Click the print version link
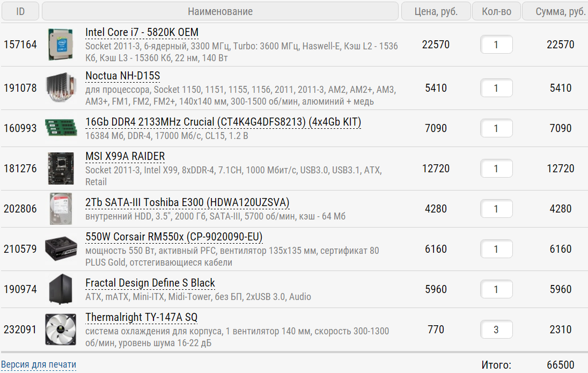588x373 pixels. click(x=39, y=365)
